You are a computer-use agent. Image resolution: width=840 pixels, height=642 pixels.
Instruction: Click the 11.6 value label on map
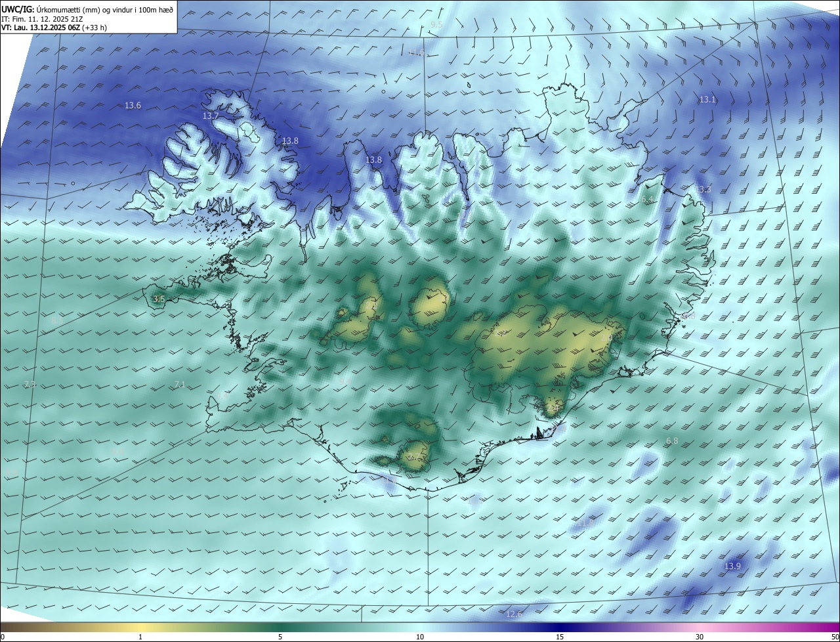tap(416, 53)
